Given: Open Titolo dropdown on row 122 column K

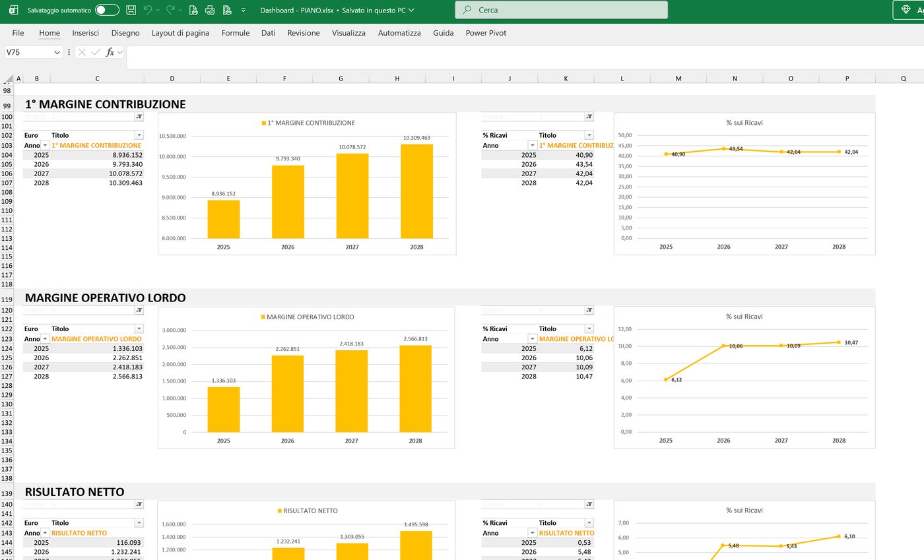Looking at the screenshot, I should (x=589, y=328).
